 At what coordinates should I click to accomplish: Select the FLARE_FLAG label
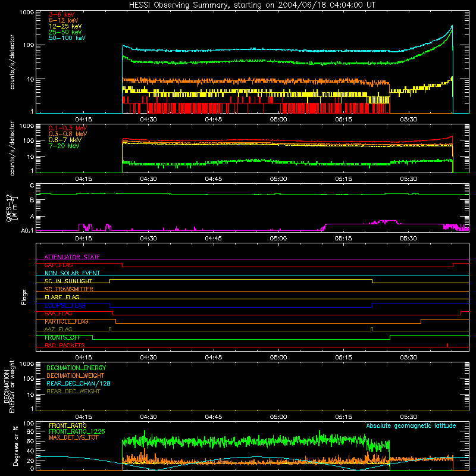pyautogui.click(x=62, y=297)
